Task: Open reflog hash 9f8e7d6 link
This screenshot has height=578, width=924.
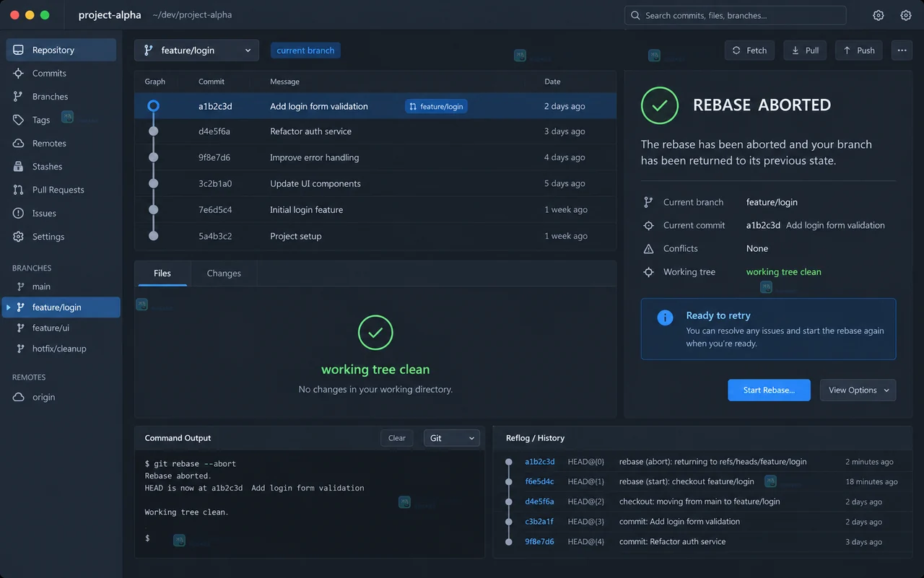Action: click(x=540, y=542)
